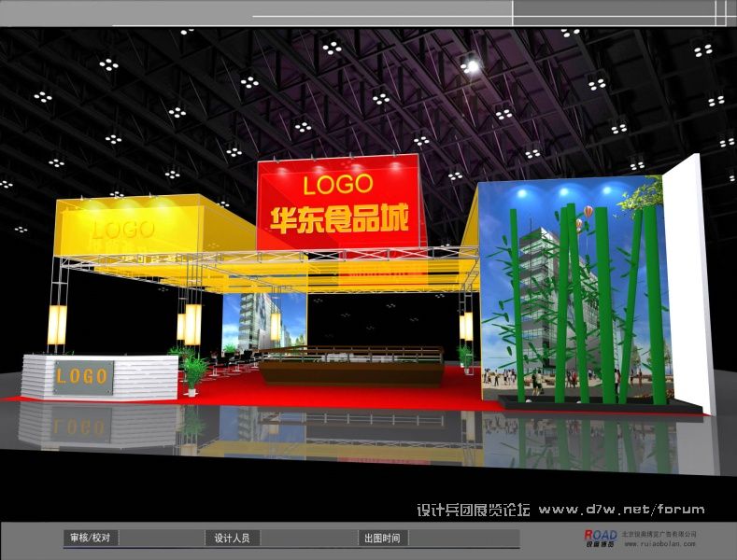737x560 pixels.
Task: Click the 华东食品城 text on red sign
Action: pyautogui.click(x=339, y=219)
